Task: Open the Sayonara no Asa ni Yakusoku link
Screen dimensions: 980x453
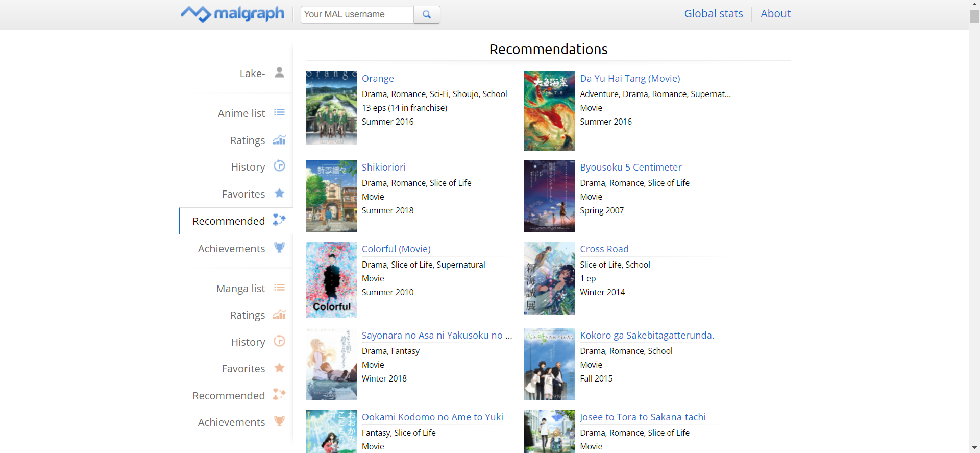Action: pos(437,336)
